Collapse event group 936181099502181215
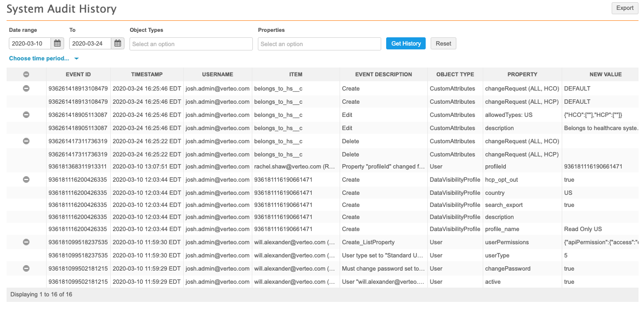 pyautogui.click(x=26, y=268)
